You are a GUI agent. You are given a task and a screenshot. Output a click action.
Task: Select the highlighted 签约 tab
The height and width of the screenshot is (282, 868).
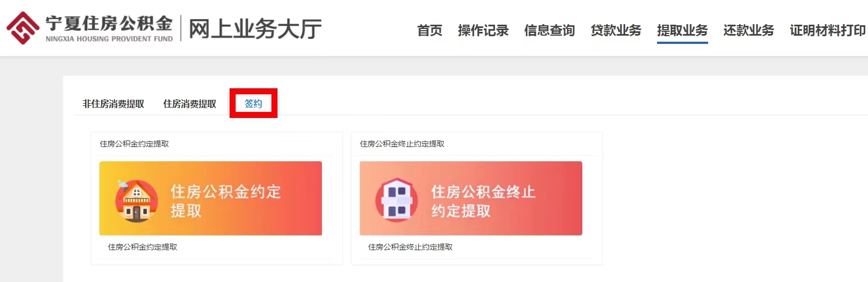253,103
